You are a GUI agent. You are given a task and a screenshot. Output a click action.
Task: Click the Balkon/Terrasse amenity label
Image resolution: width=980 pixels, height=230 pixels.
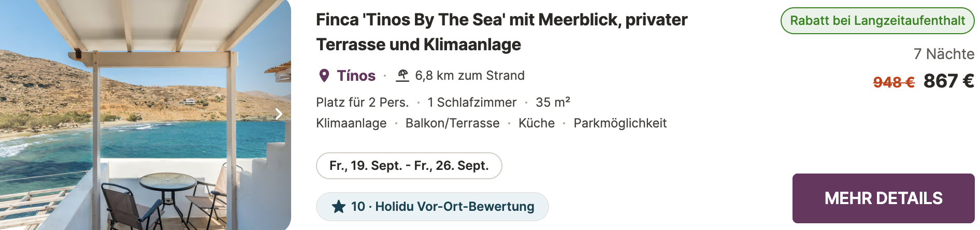(452, 123)
